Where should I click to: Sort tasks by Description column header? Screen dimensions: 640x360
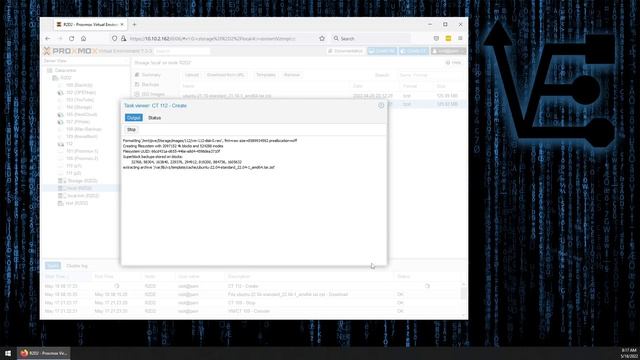click(310, 276)
